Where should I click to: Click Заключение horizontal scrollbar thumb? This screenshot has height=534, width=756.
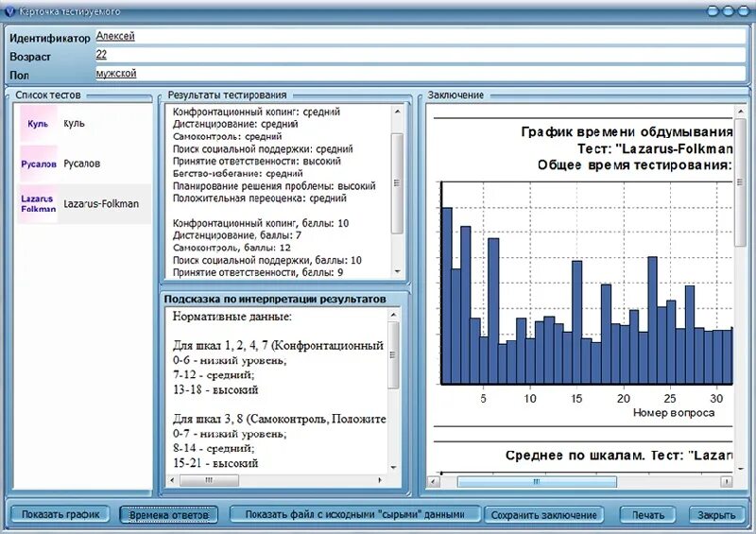pyautogui.click(x=537, y=481)
